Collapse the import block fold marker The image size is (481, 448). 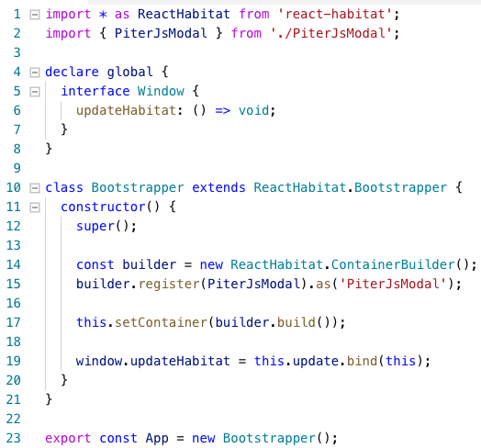click(x=35, y=15)
